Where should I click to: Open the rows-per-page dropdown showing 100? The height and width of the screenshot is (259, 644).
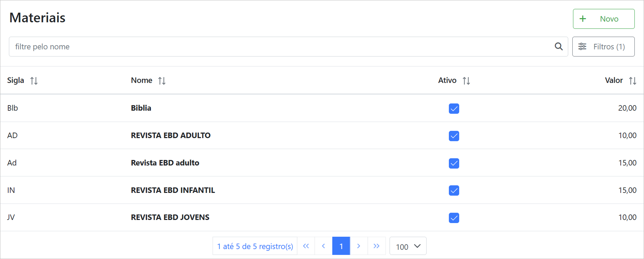(408, 246)
